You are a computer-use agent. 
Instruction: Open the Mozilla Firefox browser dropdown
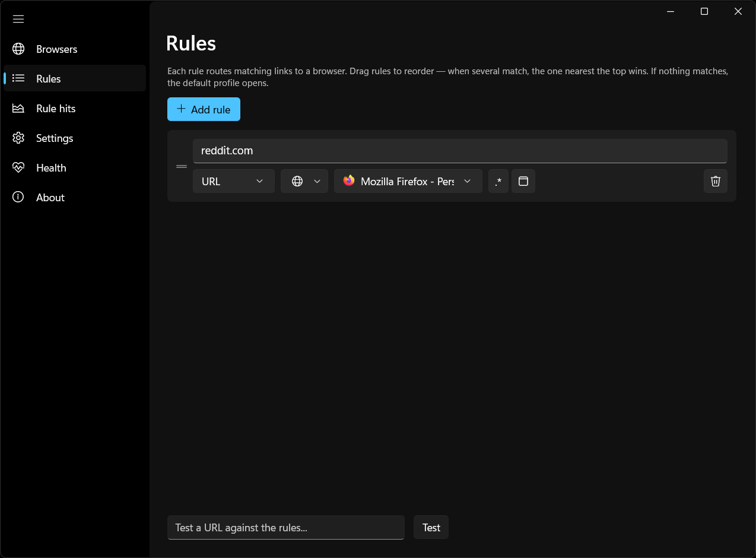click(408, 181)
